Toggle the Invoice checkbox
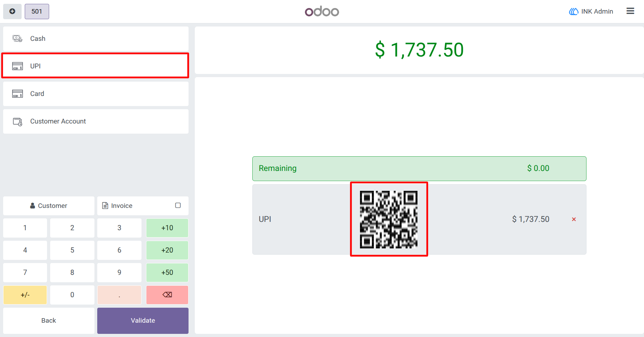 [178, 205]
